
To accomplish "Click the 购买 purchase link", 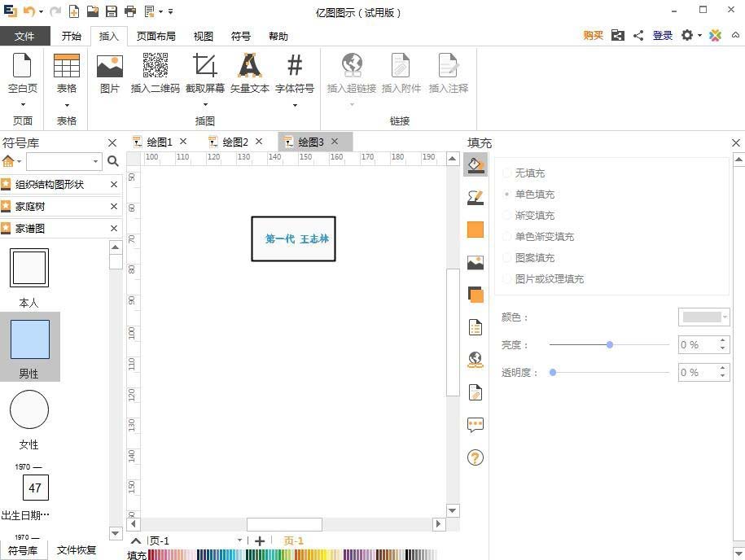I will click(x=592, y=36).
